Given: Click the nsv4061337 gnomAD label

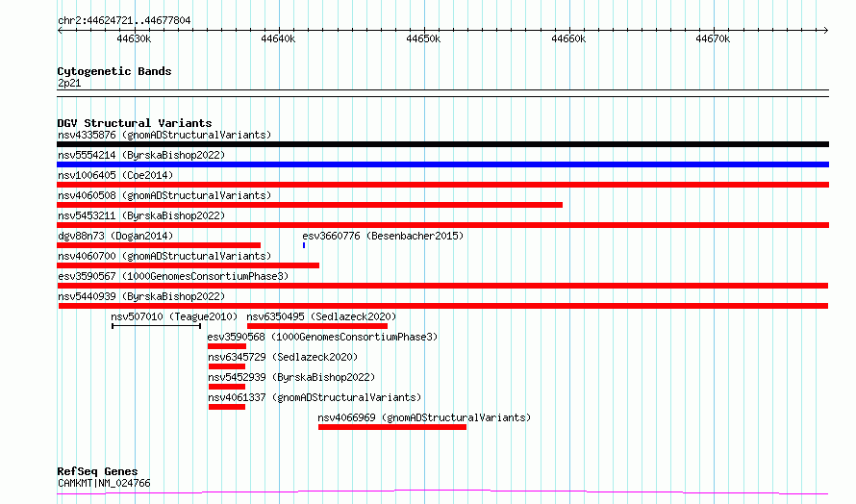Looking at the screenshot, I should point(315,397).
